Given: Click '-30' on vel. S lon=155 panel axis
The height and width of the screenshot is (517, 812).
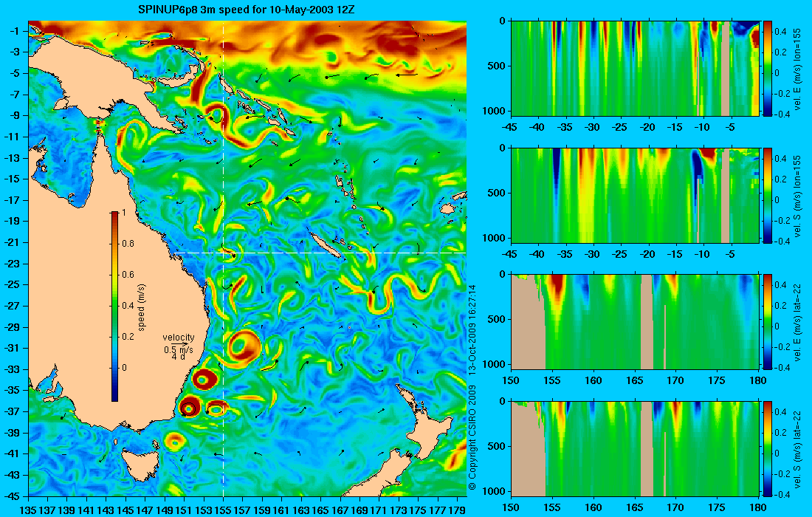Looking at the screenshot, I should pos(593,254).
